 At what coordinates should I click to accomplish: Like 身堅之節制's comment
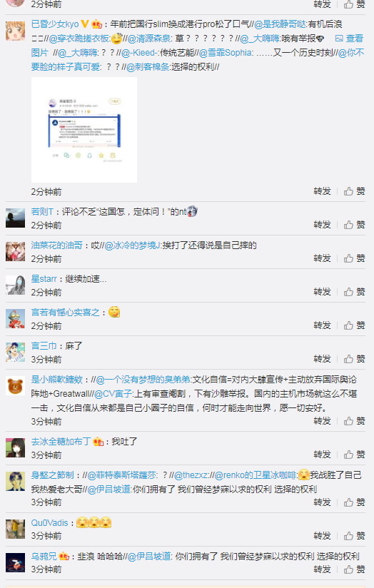click(x=354, y=502)
